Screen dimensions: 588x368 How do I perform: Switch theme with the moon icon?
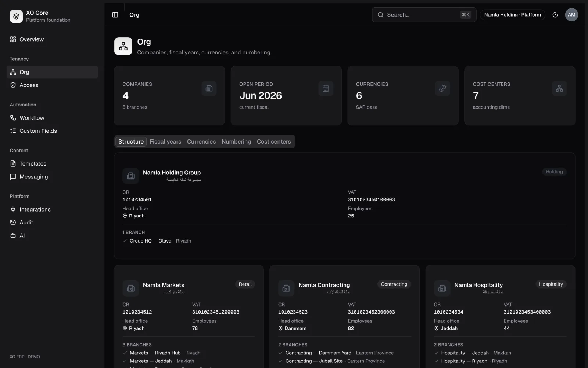555,15
